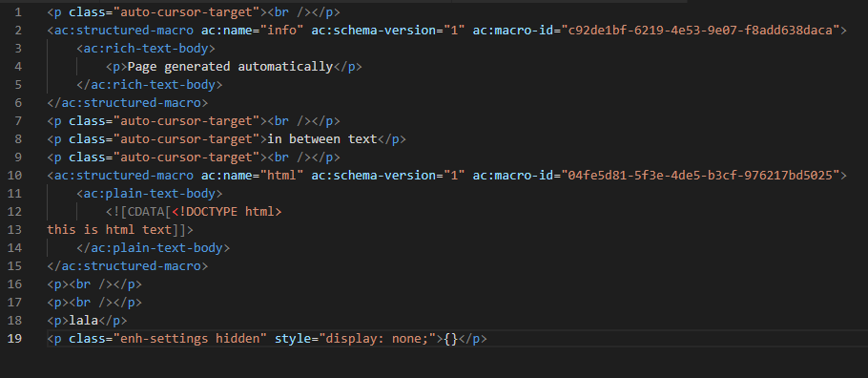Click line number 13 in the gutter
This screenshot has width=868, height=378.
tap(15, 230)
